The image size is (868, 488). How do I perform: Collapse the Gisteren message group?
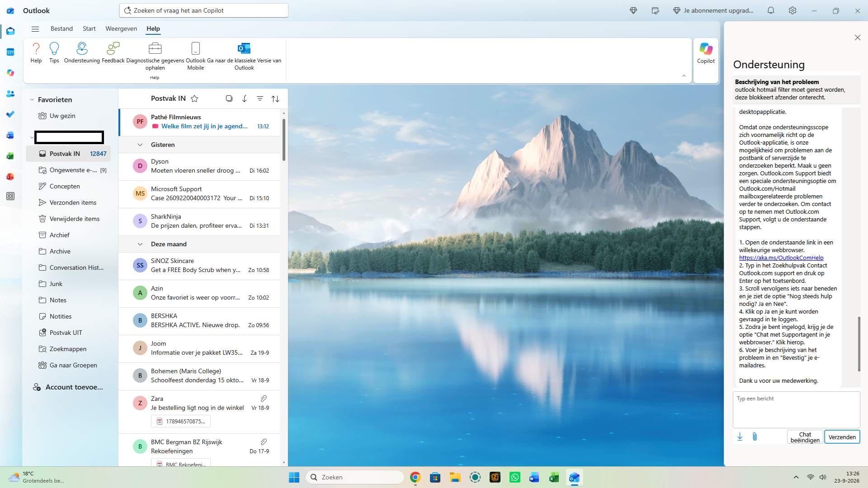[x=140, y=145]
